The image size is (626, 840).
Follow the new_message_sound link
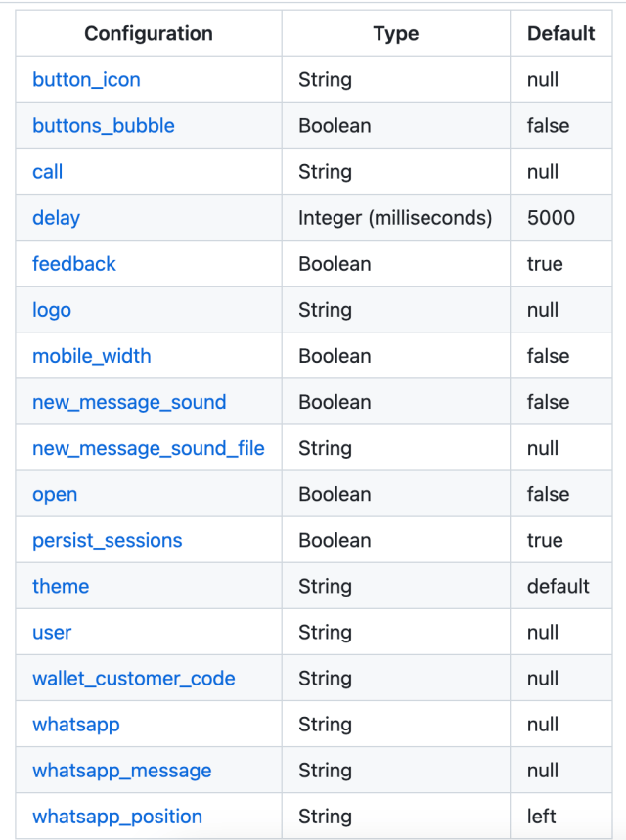pyautogui.click(x=129, y=402)
